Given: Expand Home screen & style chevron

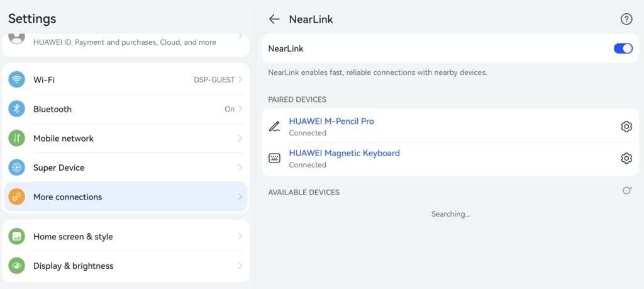Looking at the screenshot, I should 240,237.
